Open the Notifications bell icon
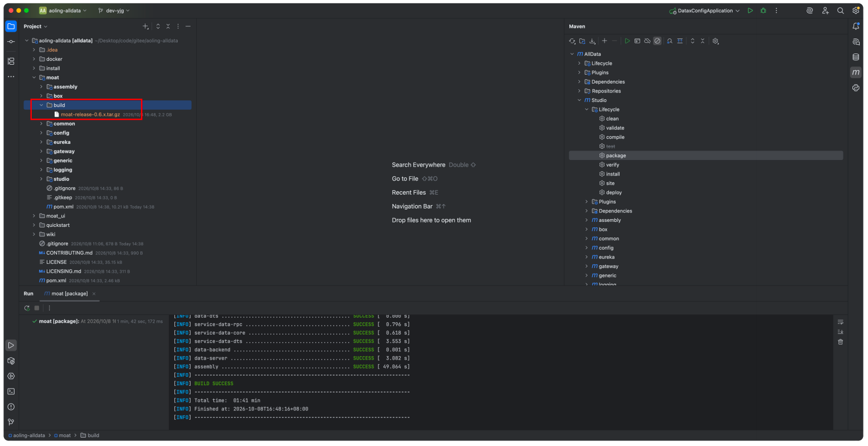The image size is (868, 446). click(856, 26)
